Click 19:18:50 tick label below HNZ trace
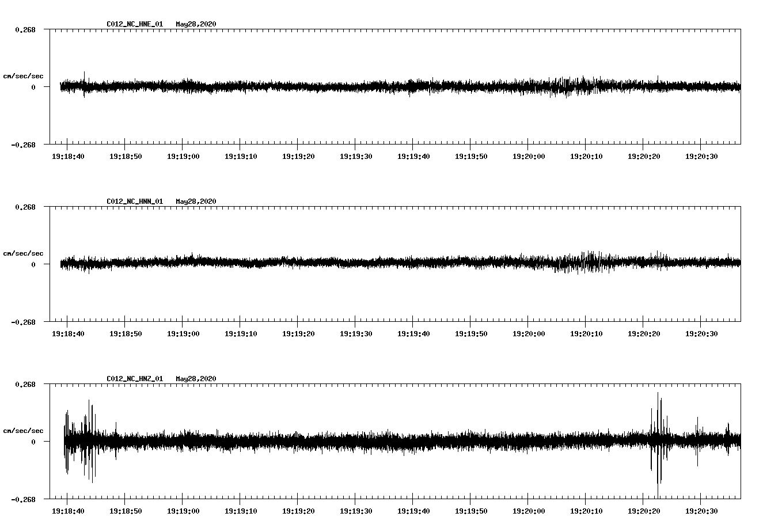Viewport: 782px width, 532px height. point(126,511)
